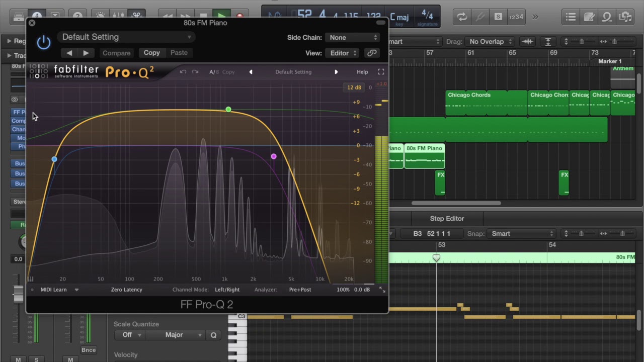Select previous Pro-Q preset triangle
644x362 pixels.
click(251, 72)
